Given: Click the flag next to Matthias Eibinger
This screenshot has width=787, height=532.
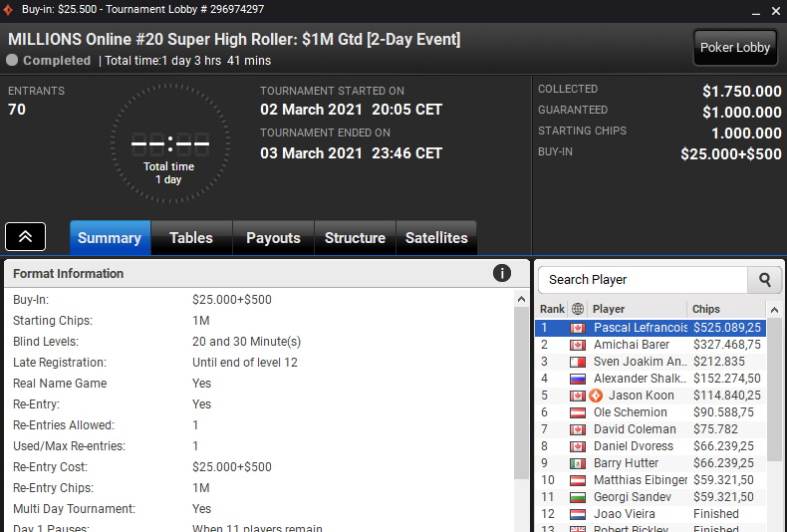Looking at the screenshot, I should (578, 480).
